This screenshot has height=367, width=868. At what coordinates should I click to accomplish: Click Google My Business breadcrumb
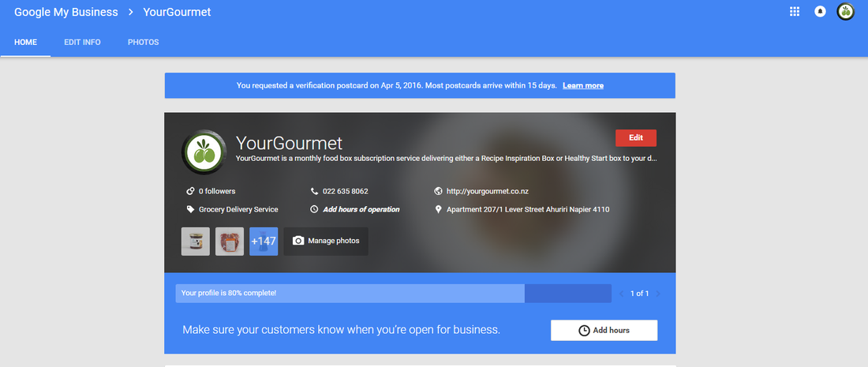[x=65, y=12]
